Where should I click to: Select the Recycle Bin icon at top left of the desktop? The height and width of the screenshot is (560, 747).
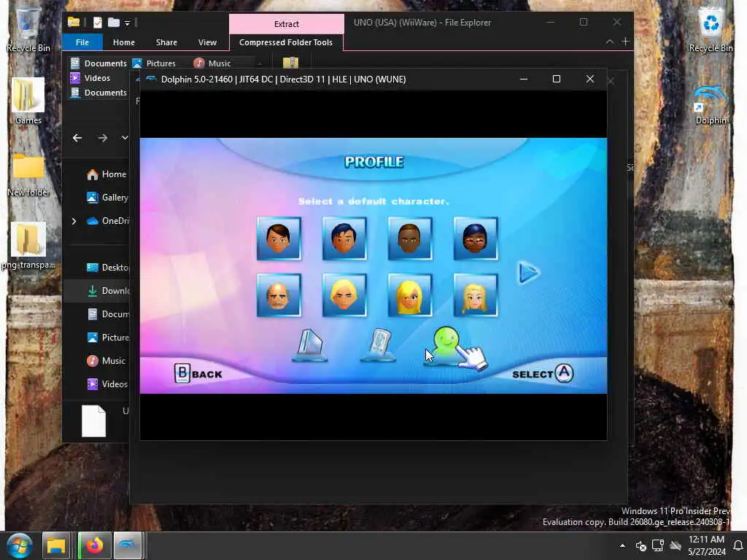point(28,28)
